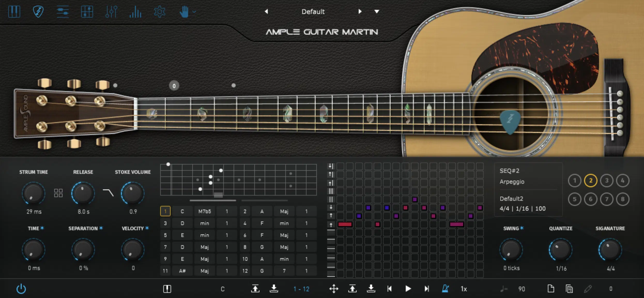Adjust the Release knob

point(83,193)
